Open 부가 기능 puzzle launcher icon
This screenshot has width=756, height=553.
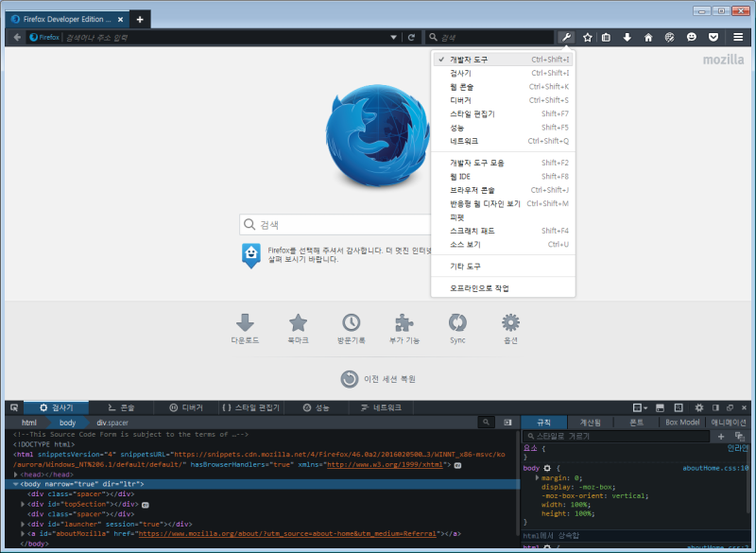pos(404,329)
